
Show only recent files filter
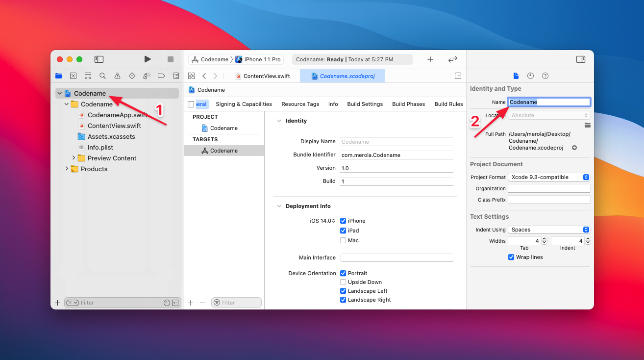pos(167,303)
